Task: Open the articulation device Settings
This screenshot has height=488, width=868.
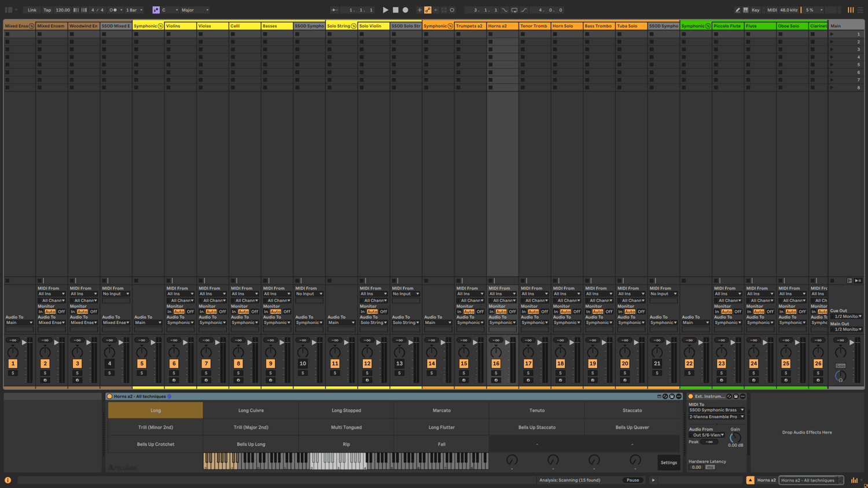Action: [x=668, y=463]
